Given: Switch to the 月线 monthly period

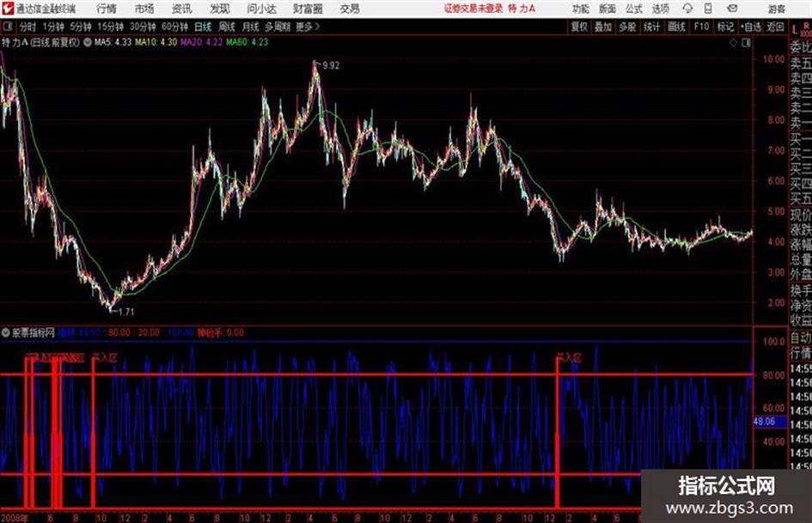Looking at the screenshot, I should [x=250, y=27].
